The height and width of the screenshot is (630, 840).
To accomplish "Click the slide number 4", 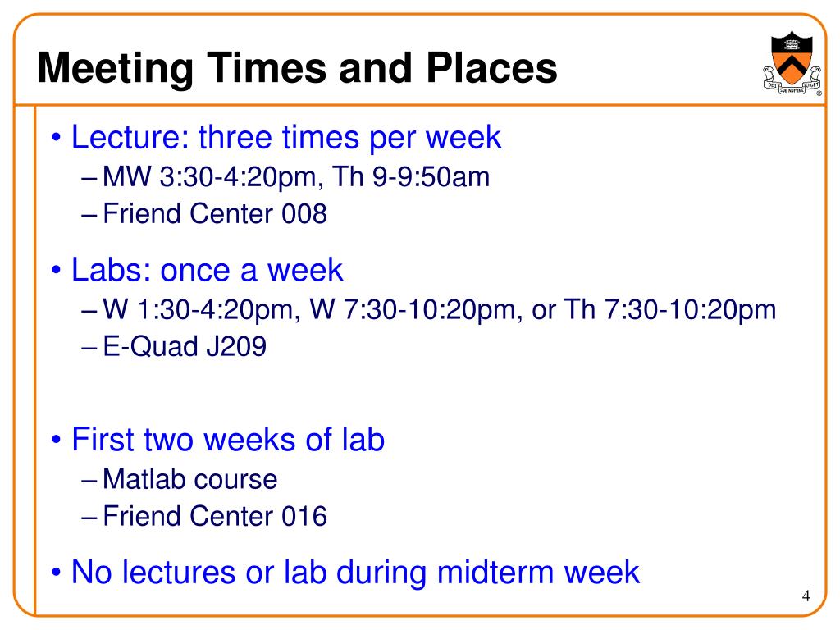I will (x=806, y=596).
